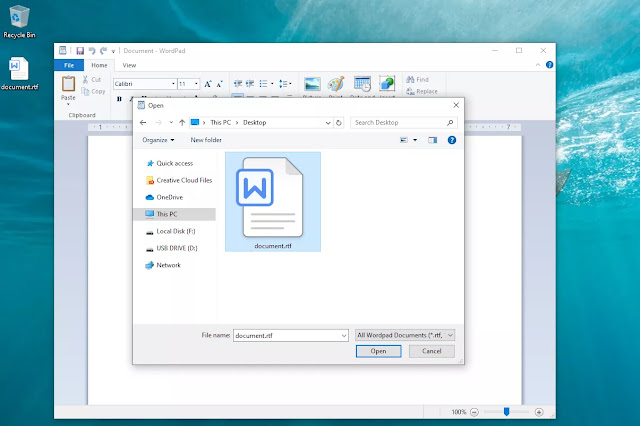Click the Save icon in quick access toolbar
The height and width of the screenshot is (426, 640).
pyautogui.click(x=79, y=50)
